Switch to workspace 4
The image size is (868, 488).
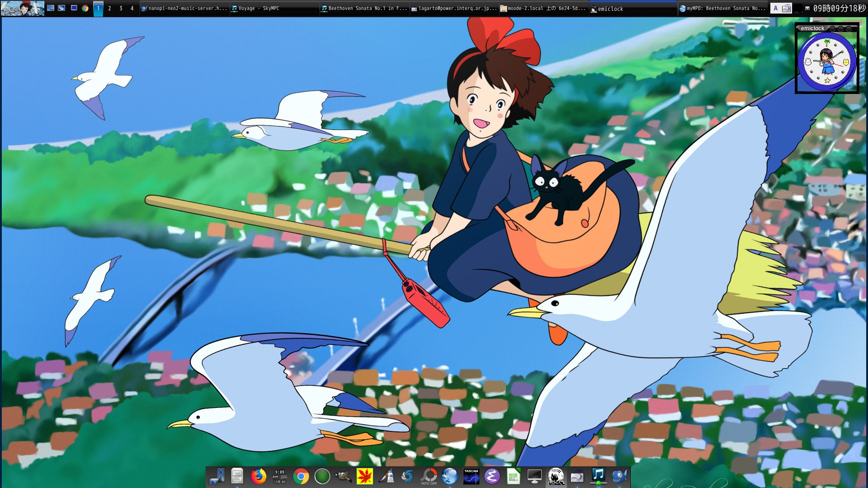coord(132,8)
